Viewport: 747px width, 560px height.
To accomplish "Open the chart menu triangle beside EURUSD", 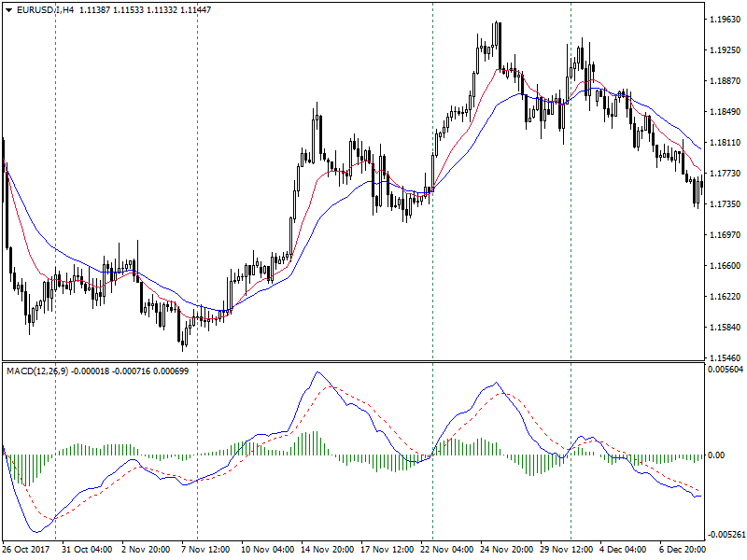I will 9,10.
